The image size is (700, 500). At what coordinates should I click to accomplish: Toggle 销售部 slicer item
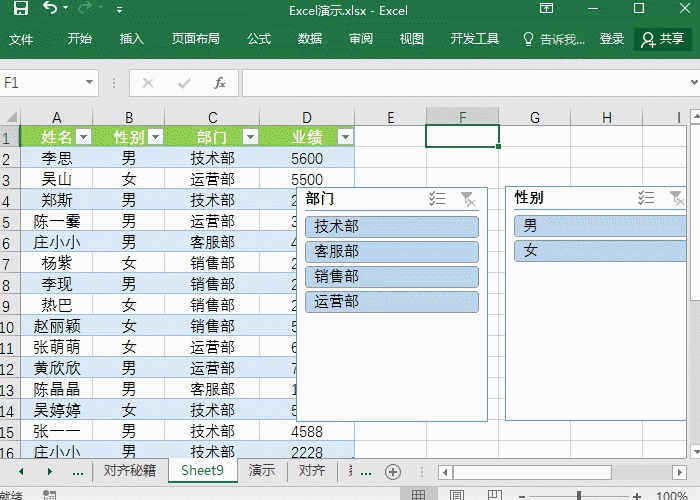click(392, 277)
